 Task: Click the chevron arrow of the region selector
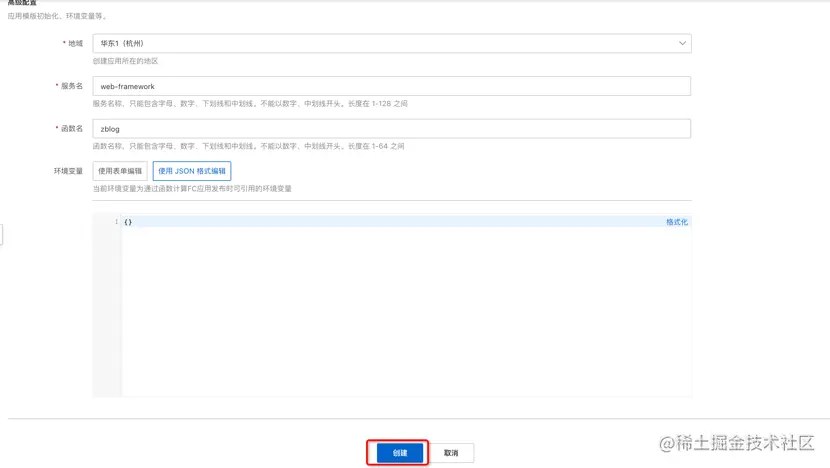[682, 43]
